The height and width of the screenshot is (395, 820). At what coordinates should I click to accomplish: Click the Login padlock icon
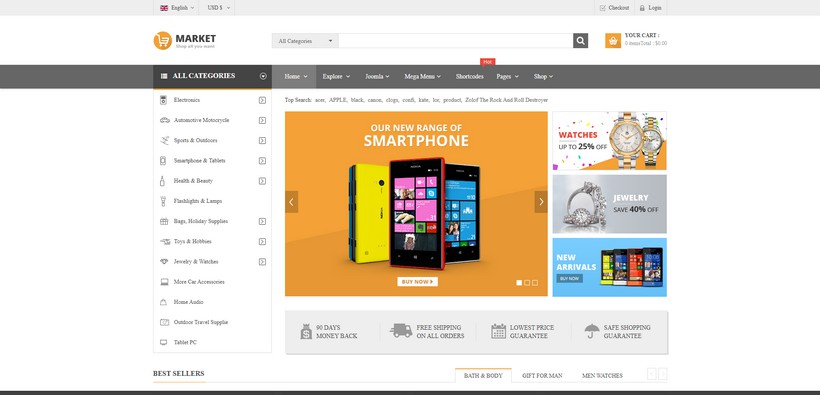[x=642, y=8]
